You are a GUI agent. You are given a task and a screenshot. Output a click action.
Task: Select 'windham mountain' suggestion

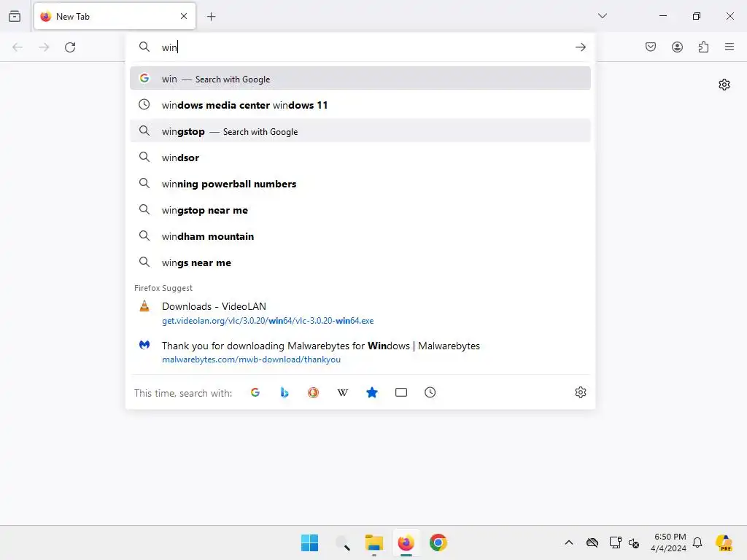click(x=360, y=236)
